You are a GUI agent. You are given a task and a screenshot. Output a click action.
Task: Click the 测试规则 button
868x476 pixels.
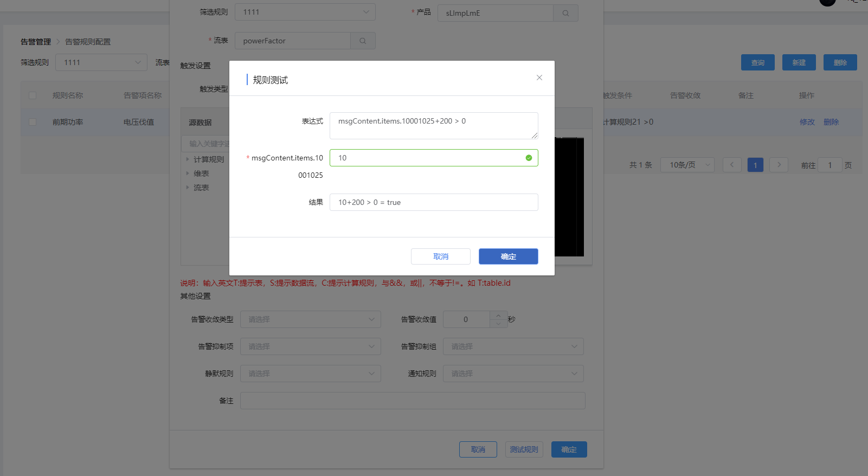(524, 449)
